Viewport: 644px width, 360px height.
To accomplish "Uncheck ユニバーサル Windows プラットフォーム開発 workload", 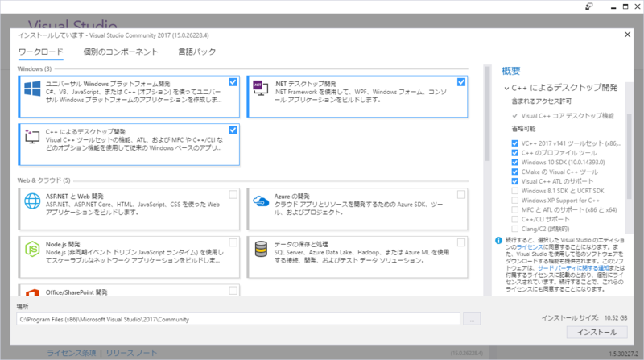I will [x=233, y=82].
